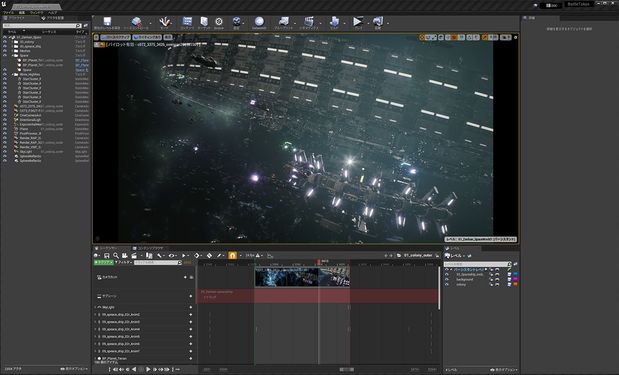Hide the 00_colony folder with its eye icon
This screenshot has width=619, height=375.
pyautogui.click(x=5, y=42)
